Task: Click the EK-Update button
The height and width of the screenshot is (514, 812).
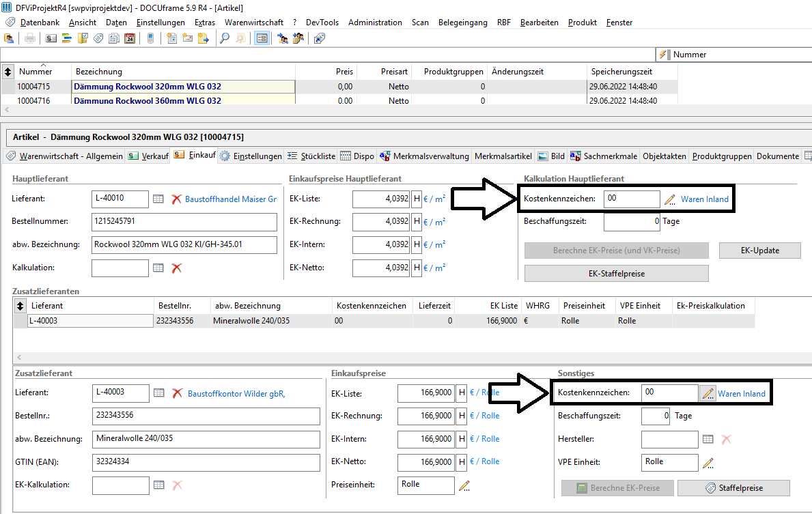Action: [759, 251]
